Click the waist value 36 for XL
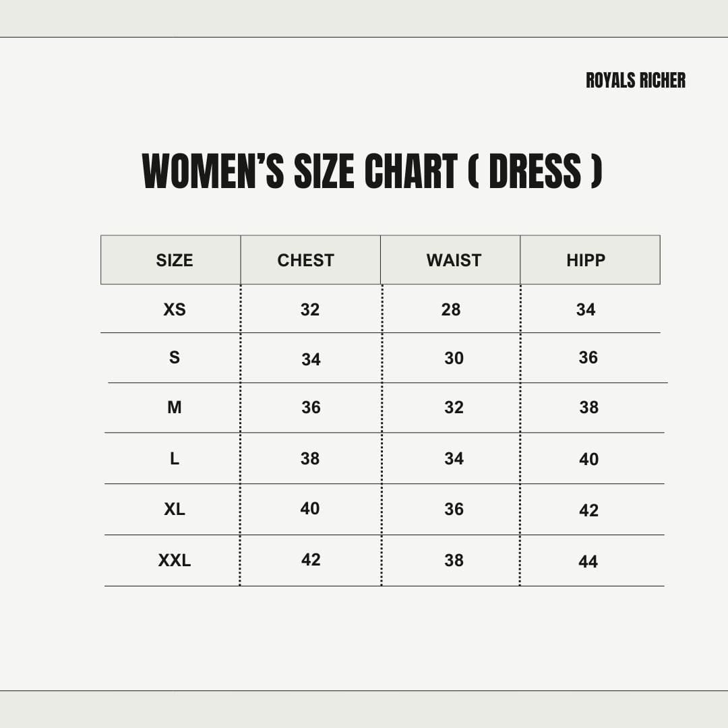Image resolution: width=728 pixels, height=728 pixels. click(454, 509)
